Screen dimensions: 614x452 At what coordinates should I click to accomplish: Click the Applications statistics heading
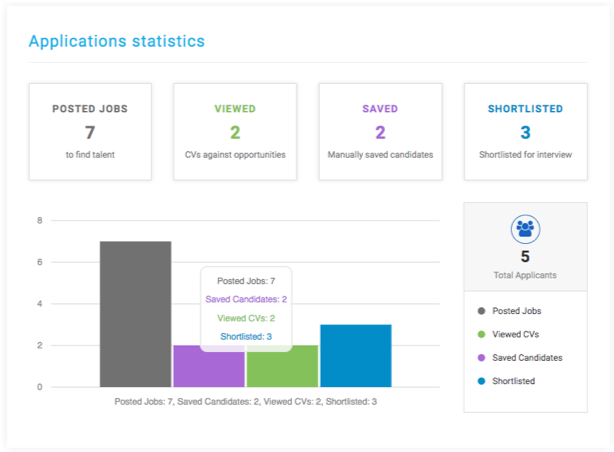tap(116, 41)
